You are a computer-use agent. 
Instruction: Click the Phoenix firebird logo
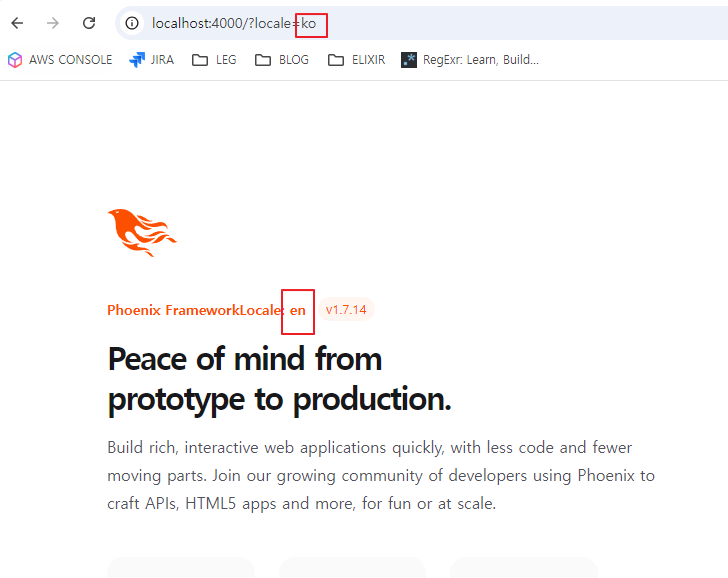[142, 232]
